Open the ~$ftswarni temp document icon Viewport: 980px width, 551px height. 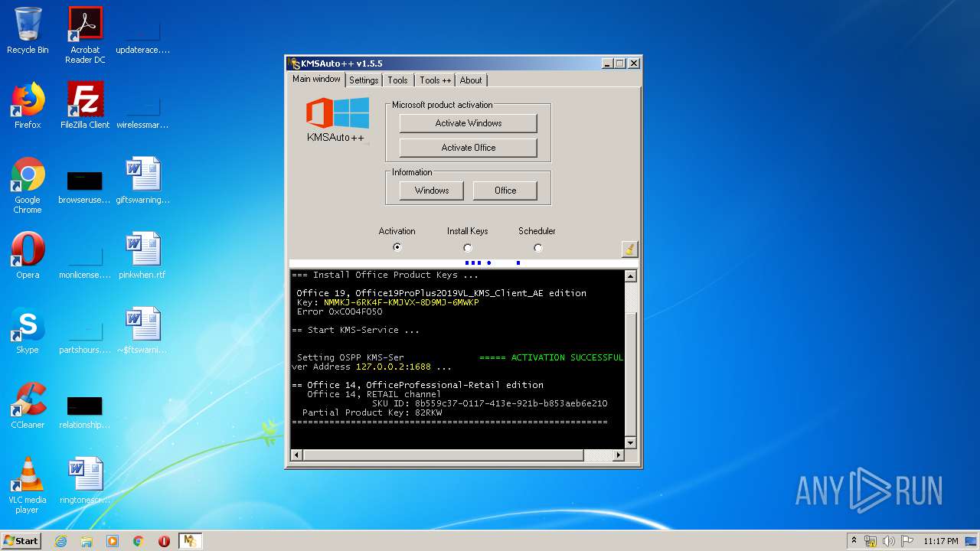coord(143,331)
